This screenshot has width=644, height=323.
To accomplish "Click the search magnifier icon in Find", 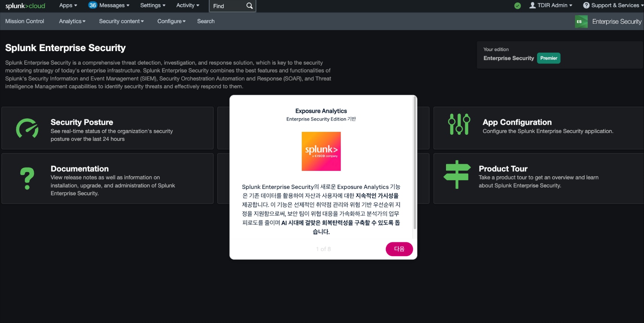I will tap(249, 6).
